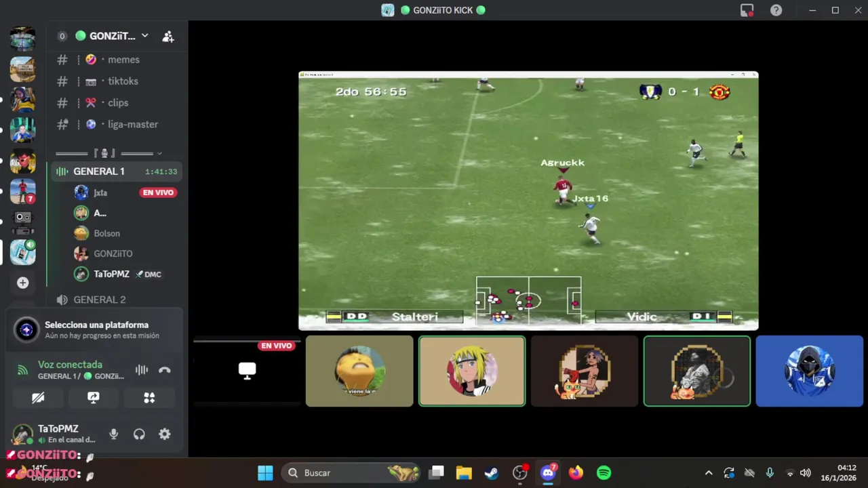Open the server with 7 badge in sidebar
The image size is (868, 488).
23,191
